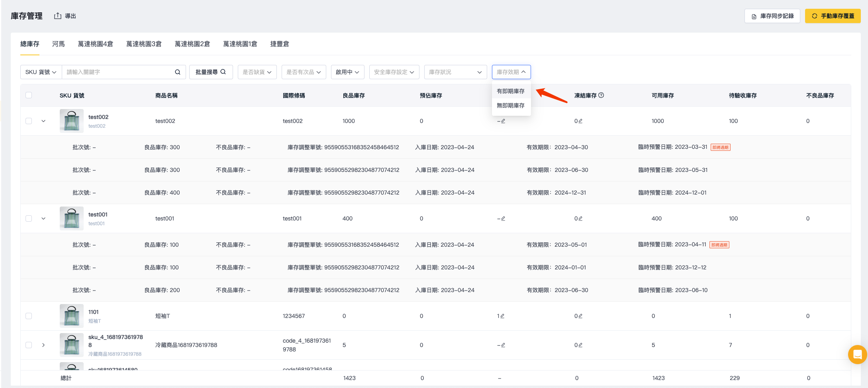
Task: Click the 良品庫存 column header
Action: click(354, 96)
